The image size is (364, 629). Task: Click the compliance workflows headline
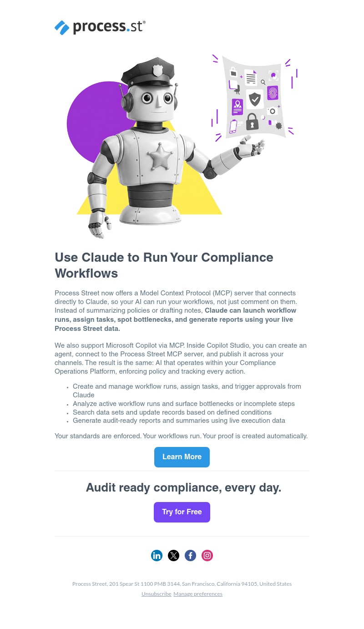[164, 266]
